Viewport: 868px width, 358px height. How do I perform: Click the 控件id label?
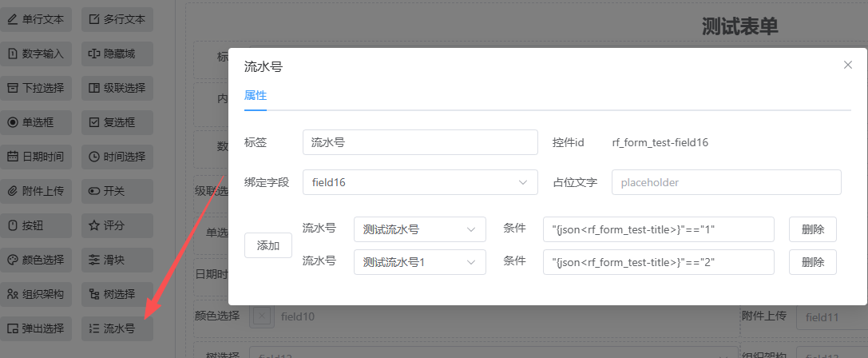pos(569,142)
